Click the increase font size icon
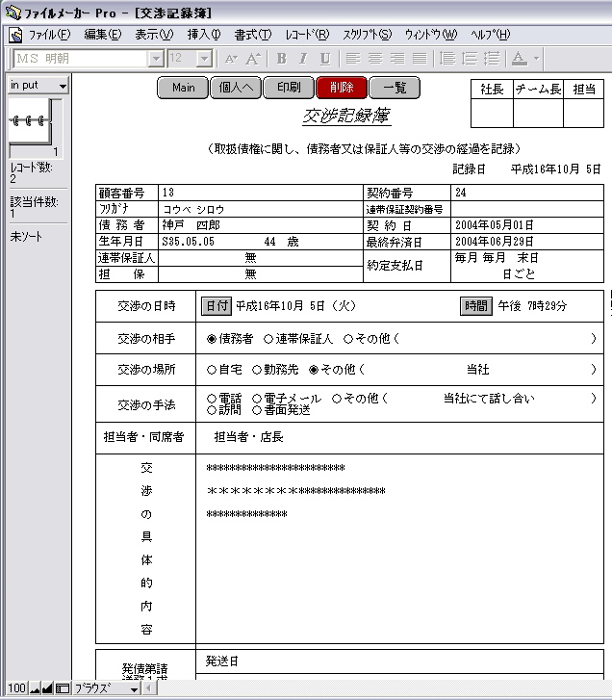Viewport: 612px width, 700px height. pyautogui.click(x=253, y=59)
